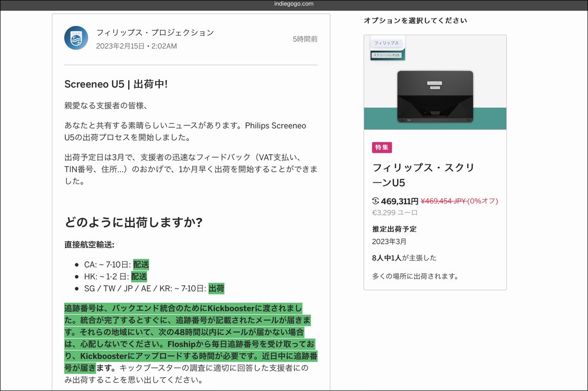Click the 2023年2月15日 post date
Image resolution: width=588 pixels, height=391 pixels.
pyautogui.click(x=120, y=46)
